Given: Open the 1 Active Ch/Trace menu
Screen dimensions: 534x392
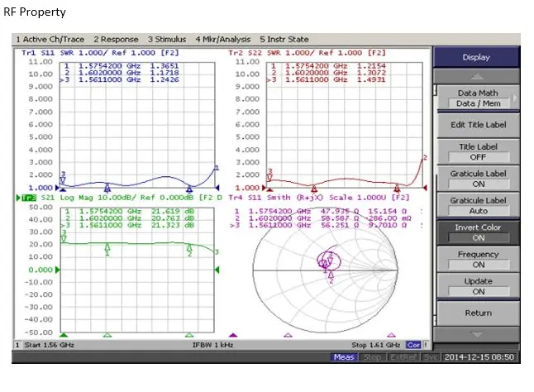Looking at the screenshot, I should tap(50, 39).
